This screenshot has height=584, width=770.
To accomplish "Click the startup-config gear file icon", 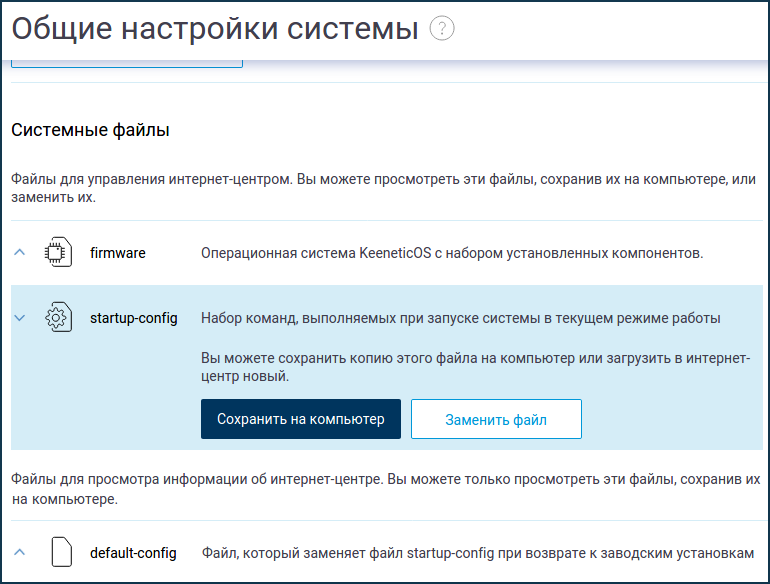I will point(58,317).
